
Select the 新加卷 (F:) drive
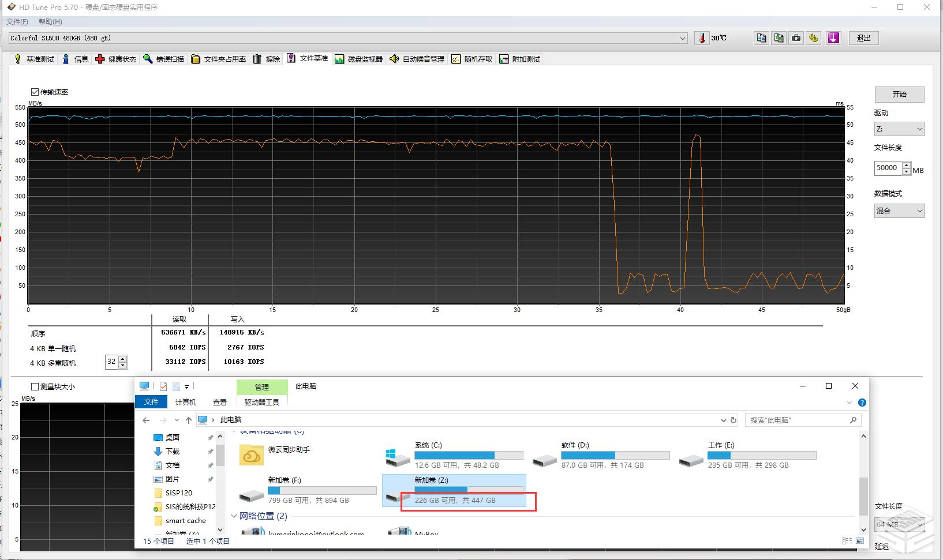point(308,490)
